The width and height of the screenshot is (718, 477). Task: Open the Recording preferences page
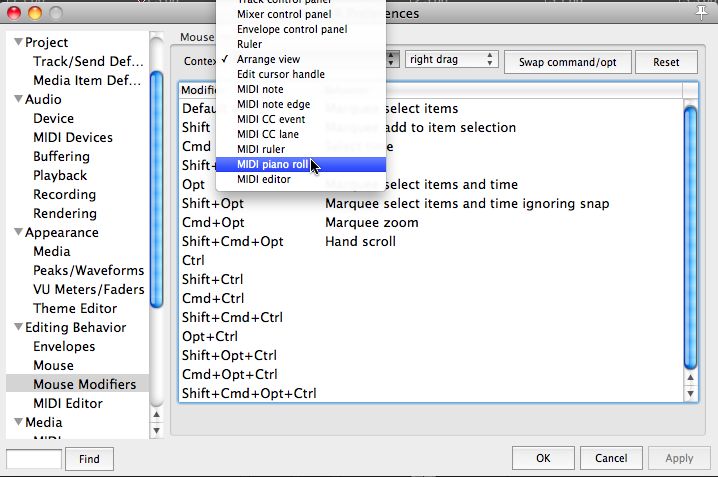point(65,195)
